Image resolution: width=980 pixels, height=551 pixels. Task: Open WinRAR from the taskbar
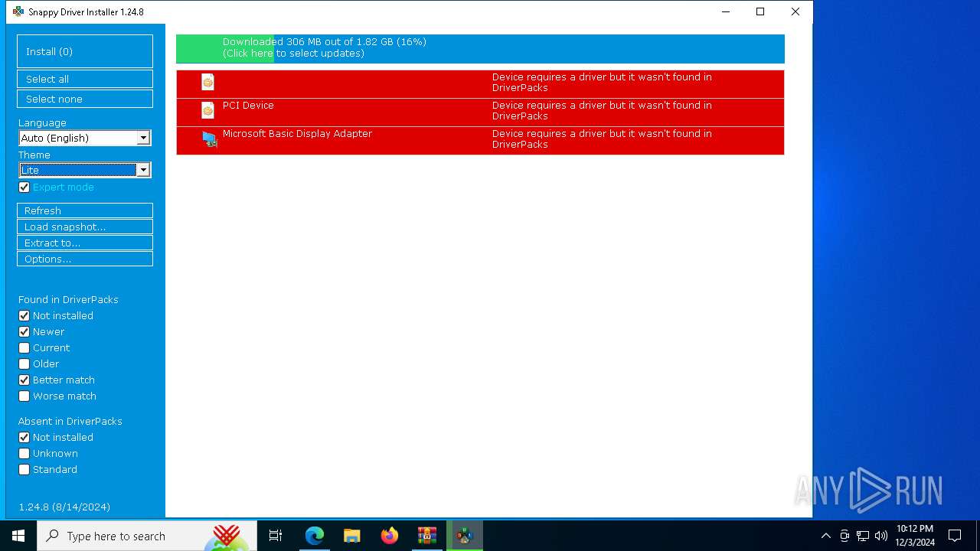tap(427, 536)
